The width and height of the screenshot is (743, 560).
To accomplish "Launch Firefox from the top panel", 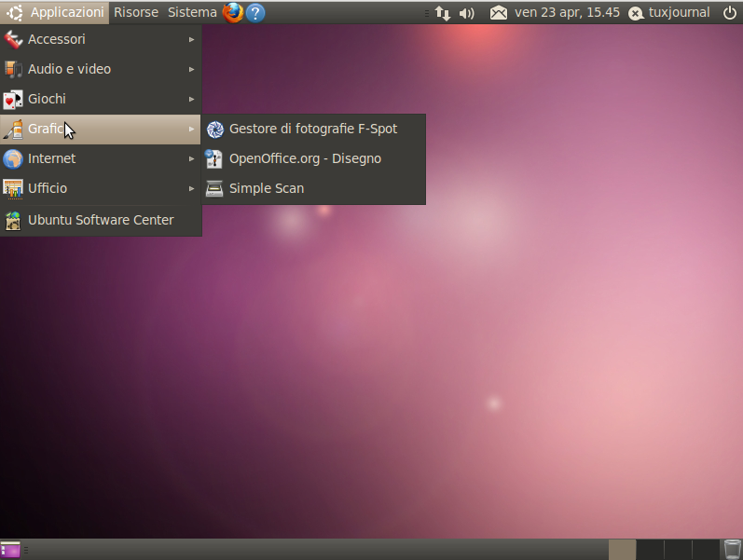I will [233, 13].
